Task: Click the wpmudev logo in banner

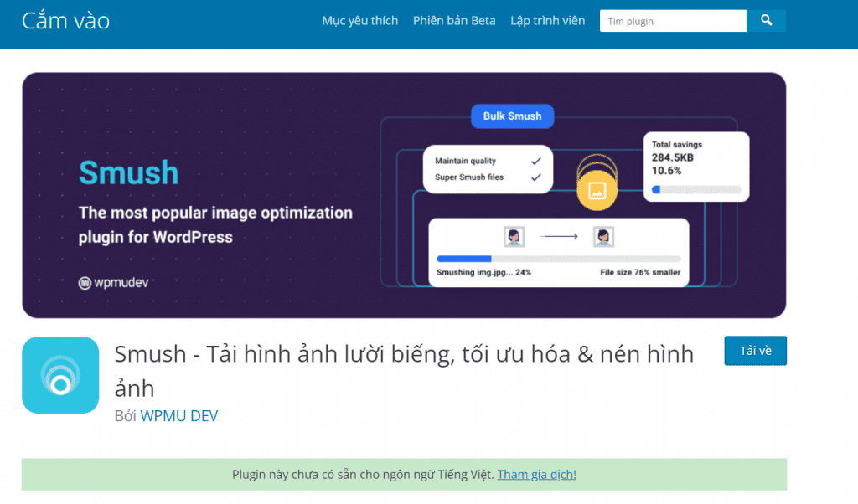Action: click(113, 283)
